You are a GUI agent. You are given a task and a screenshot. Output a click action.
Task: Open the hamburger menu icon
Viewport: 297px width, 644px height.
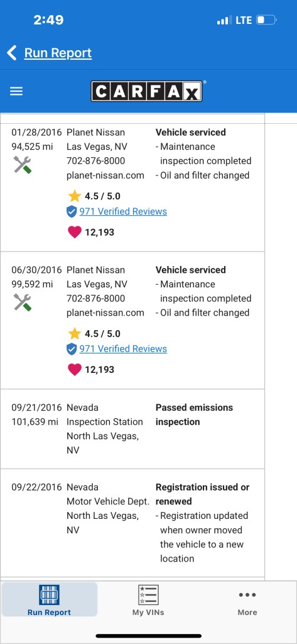coord(16,91)
